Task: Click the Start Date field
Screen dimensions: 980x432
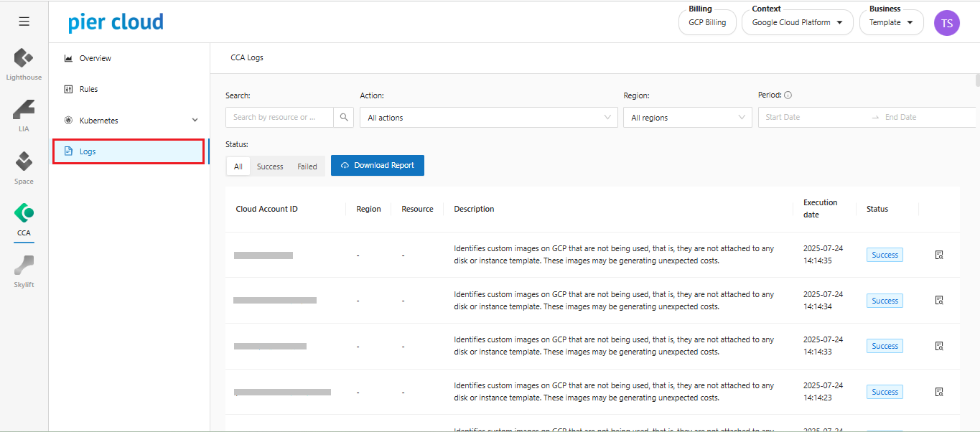Action: pyautogui.click(x=811, y=117)
